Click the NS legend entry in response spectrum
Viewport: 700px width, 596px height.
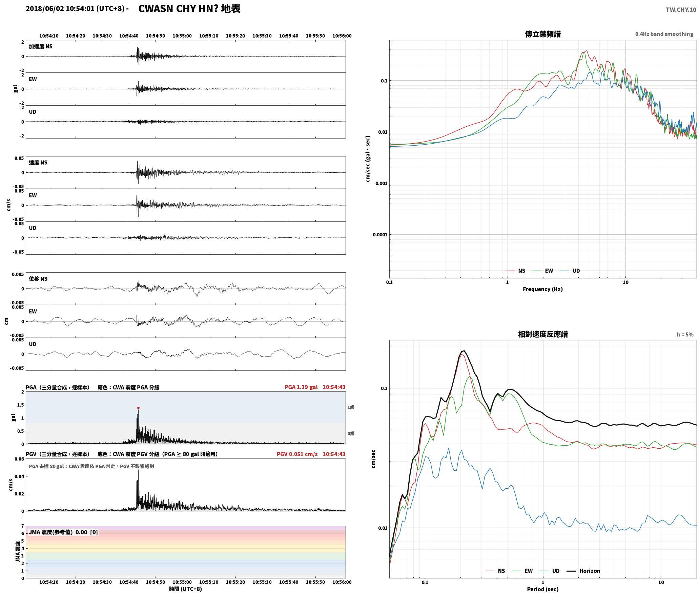[495, 571]
